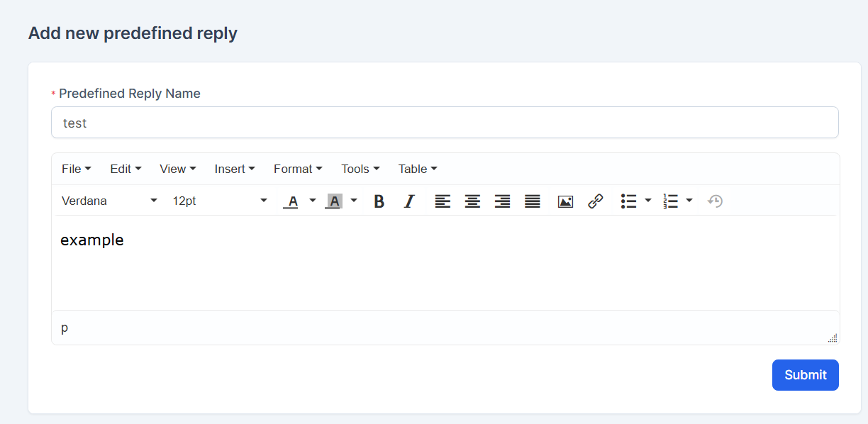Open the editing history restore icon

pyautogui.click(x=716, y=201)
